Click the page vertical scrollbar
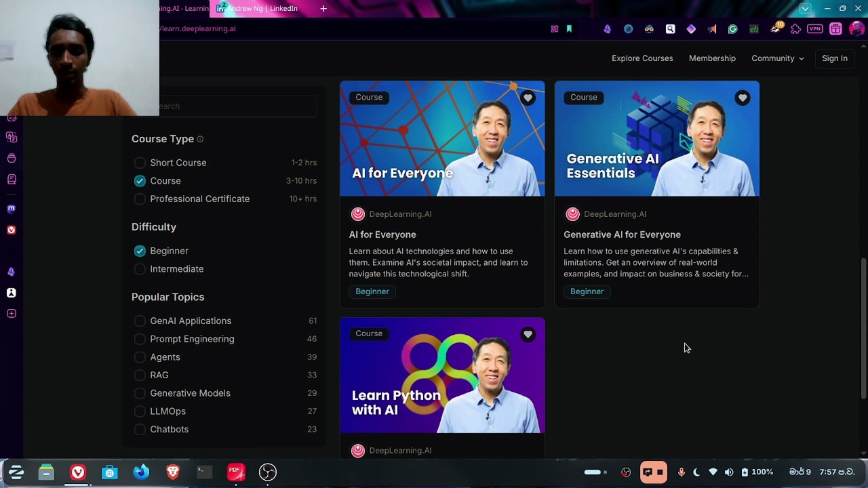This screenshot has height=488, width=868. tap(863, 328)
